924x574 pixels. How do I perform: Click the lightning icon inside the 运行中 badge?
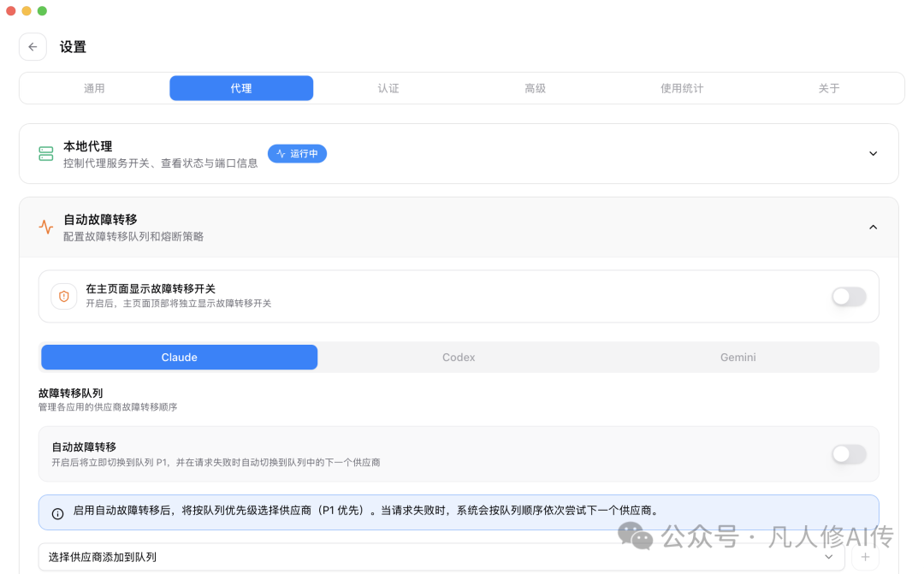pos(282,154)
